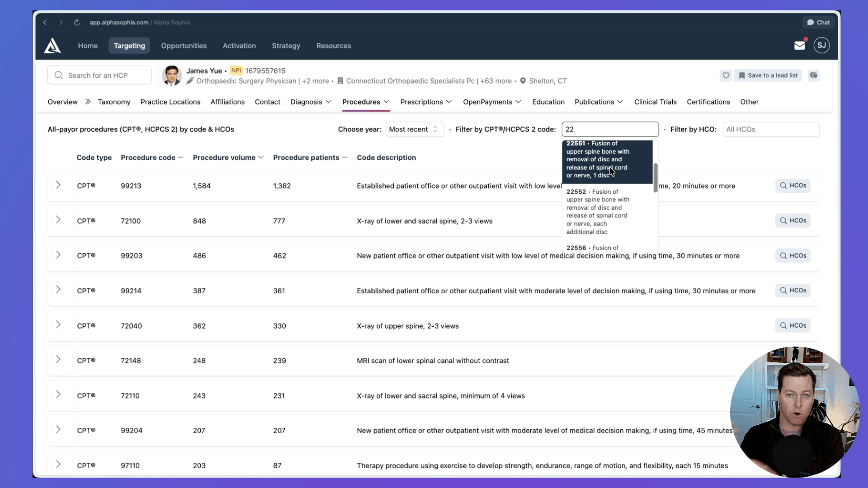Click the Save to a lead list button
The height and width of the screenshot is (488, 868).
click(768, 75)
